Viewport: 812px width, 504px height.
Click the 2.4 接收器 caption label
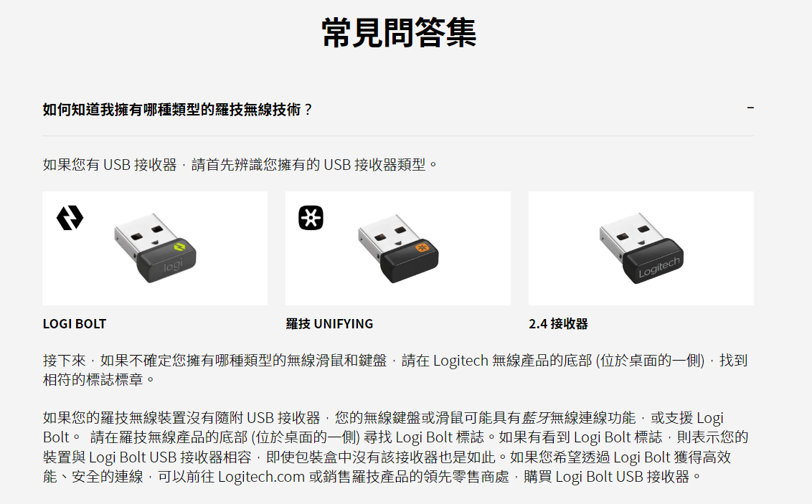(x=558, y=324)
